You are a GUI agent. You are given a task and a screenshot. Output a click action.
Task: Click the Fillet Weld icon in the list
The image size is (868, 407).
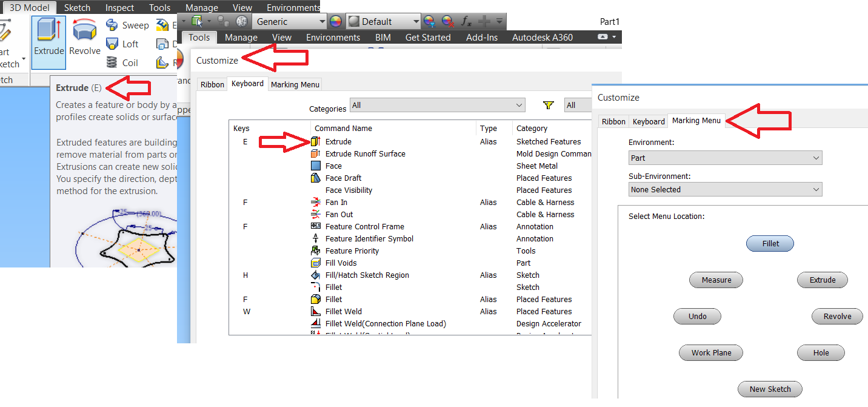316,311
